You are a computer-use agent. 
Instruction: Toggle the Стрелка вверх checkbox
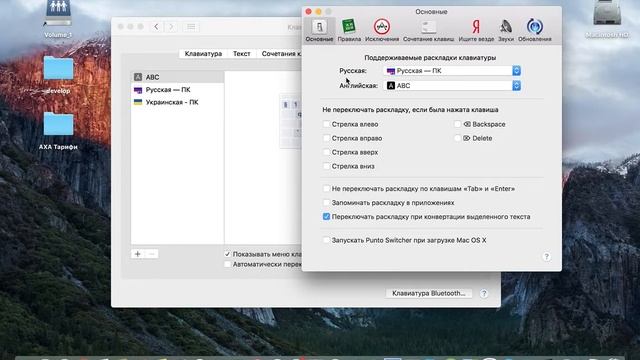(x=326, y=152)
